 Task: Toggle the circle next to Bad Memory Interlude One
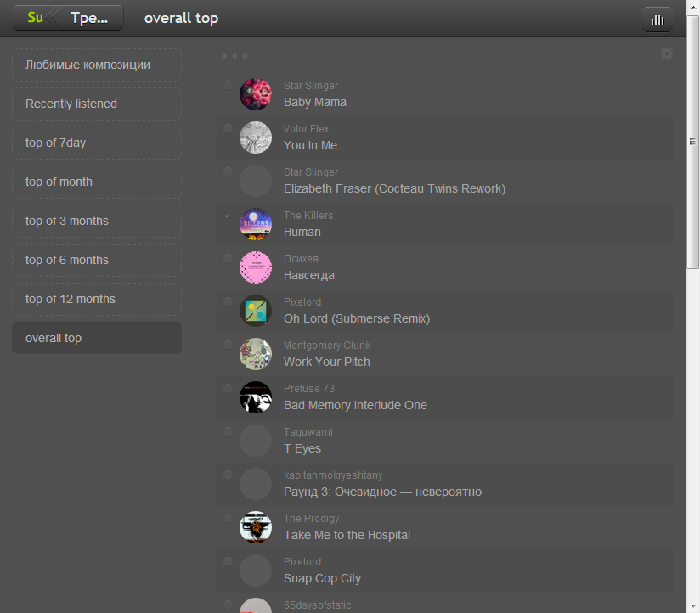227,388
